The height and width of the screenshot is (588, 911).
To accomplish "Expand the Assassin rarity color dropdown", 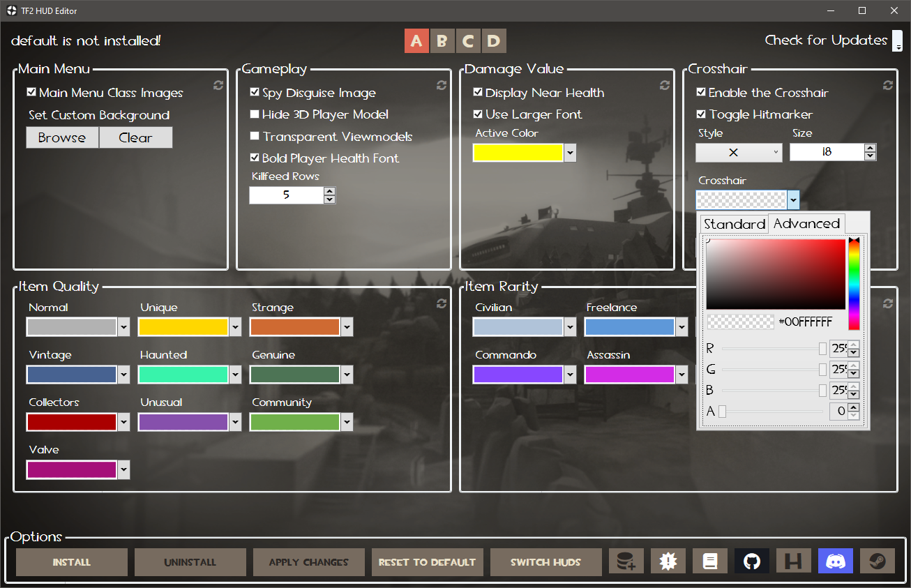I will click(682, 375).
